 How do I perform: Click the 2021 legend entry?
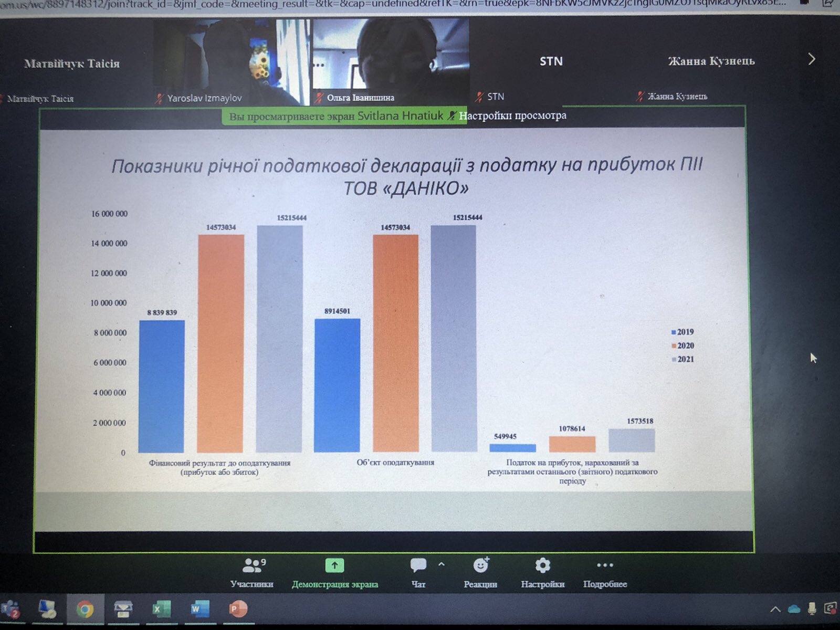[x=682, y=359]
